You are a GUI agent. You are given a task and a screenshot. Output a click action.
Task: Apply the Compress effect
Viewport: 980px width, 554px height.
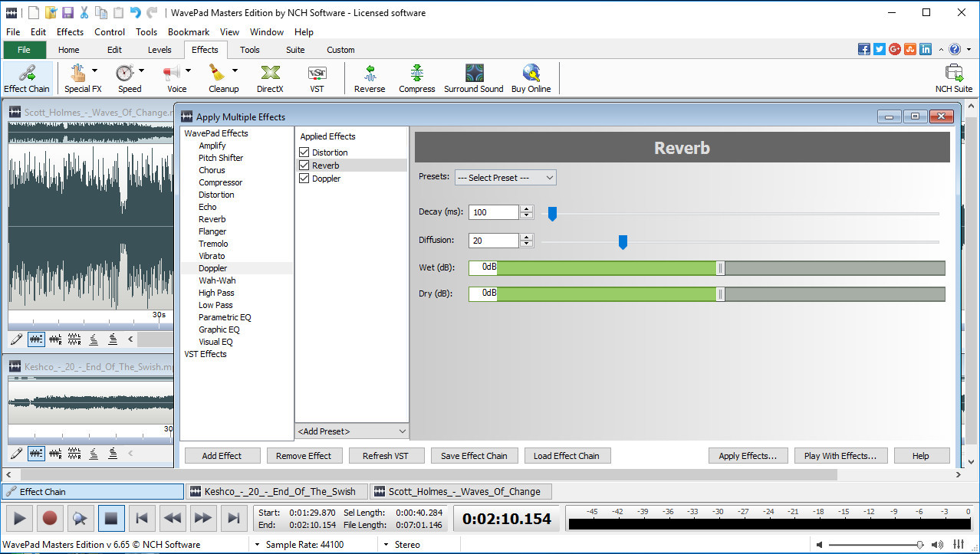coord(417,78)
